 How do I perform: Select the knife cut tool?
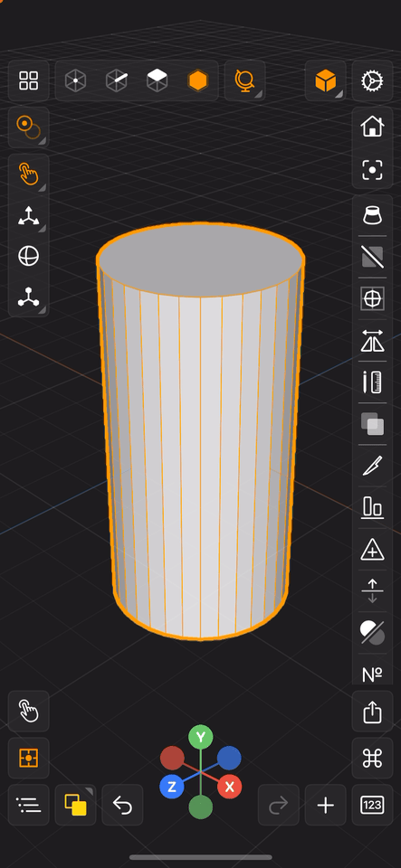372,465
